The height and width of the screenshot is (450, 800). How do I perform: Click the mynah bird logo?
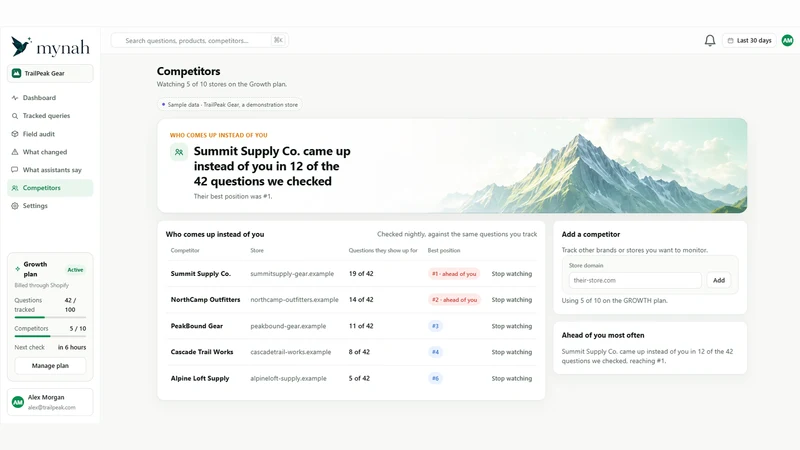pos(21,46)
